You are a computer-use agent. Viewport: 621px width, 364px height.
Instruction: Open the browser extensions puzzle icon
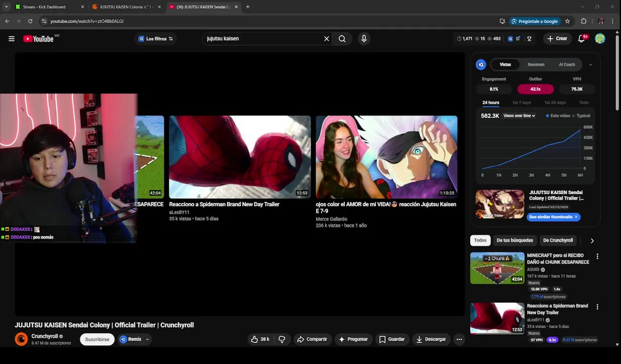pos(584,21)
